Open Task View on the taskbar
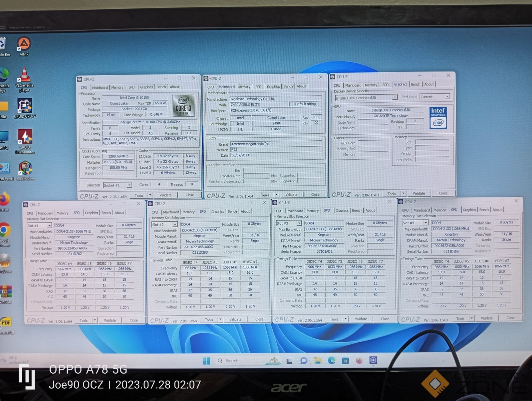Viewport: 532px width, 401px height. coord(289,361)
